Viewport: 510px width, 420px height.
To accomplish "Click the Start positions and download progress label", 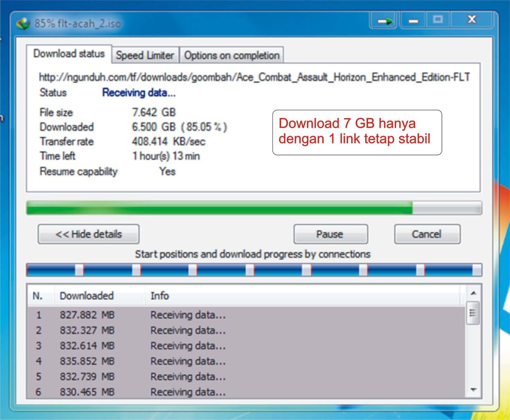I will pyautogui.click(x=253, y=254).
